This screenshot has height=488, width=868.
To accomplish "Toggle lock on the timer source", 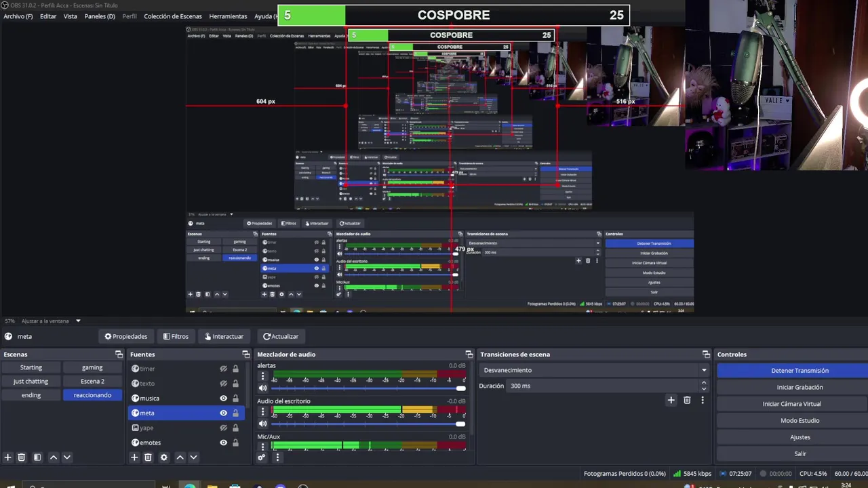I will (x=235, y=369).
